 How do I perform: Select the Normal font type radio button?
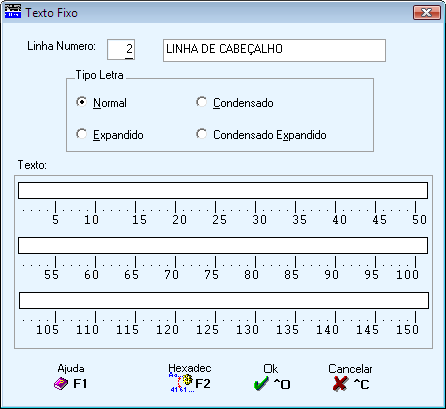(81, 102)
